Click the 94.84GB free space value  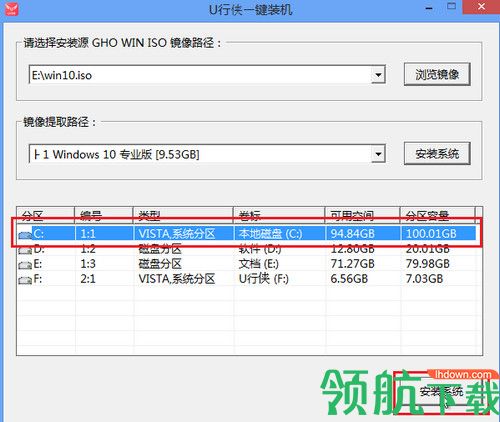(352, 234)
